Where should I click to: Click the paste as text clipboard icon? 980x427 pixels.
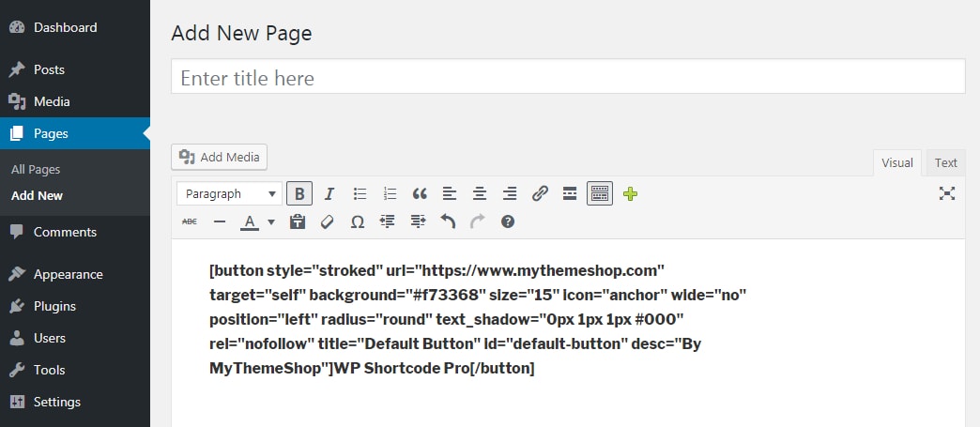tap(298, 221)
